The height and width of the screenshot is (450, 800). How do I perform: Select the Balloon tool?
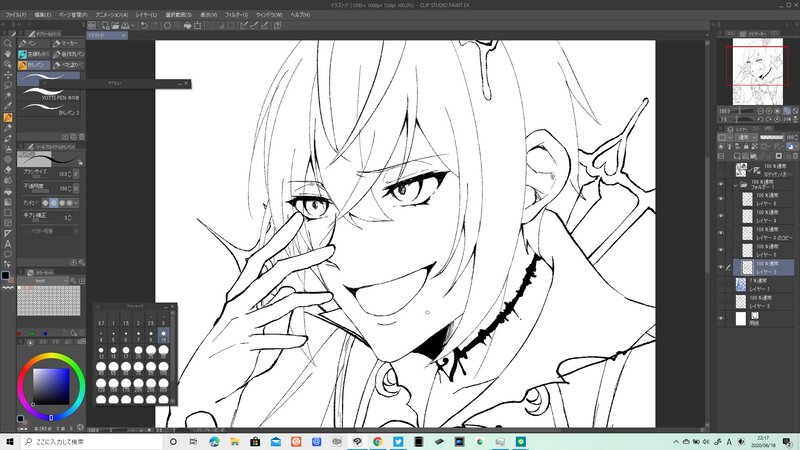[7, 254]
